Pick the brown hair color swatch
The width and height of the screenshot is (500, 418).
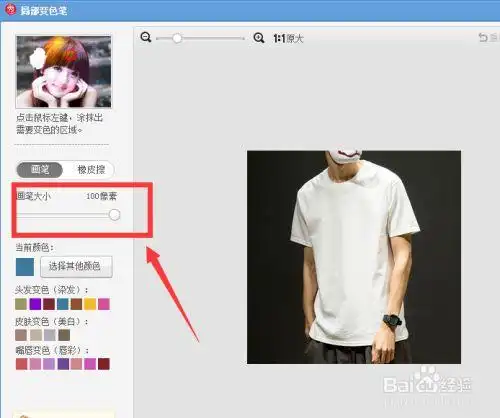[x=76, y=304]
